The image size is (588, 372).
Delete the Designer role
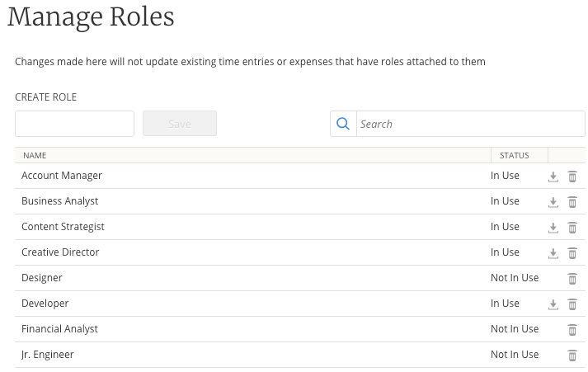(x=572, y=279)
